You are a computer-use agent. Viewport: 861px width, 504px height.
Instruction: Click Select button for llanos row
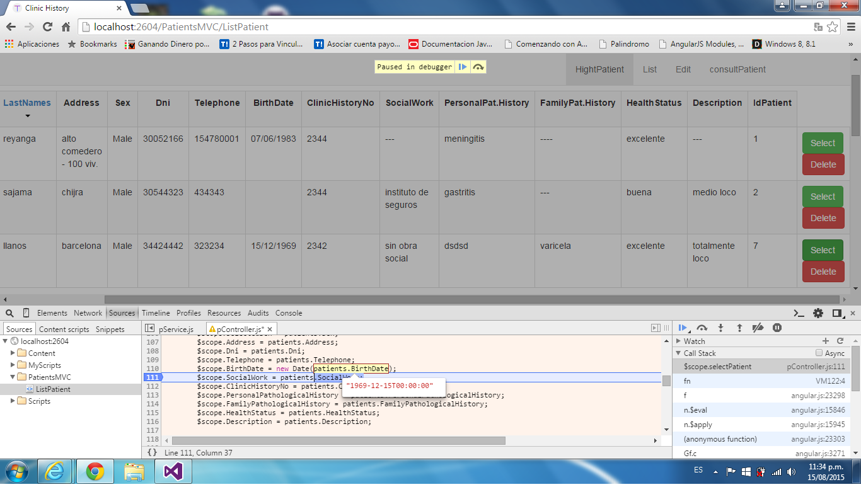(823, 250)
